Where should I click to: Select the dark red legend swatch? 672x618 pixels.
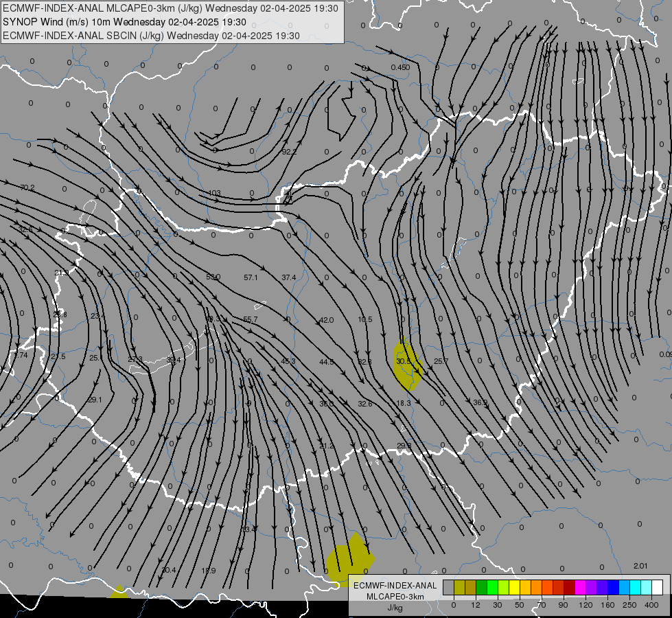click(x=569, y=587)
